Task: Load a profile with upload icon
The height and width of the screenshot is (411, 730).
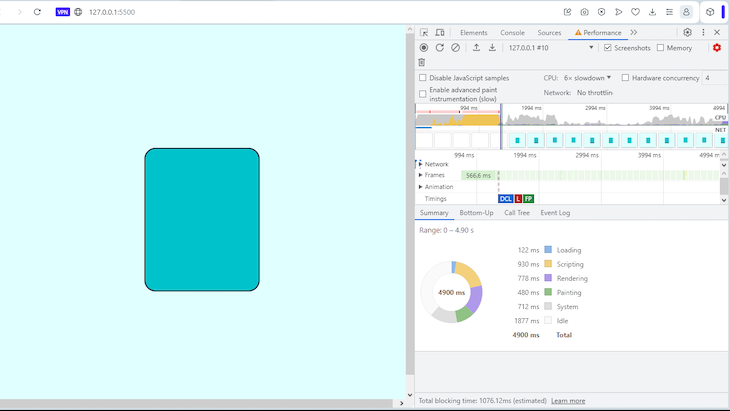Action: click(476, 47)
